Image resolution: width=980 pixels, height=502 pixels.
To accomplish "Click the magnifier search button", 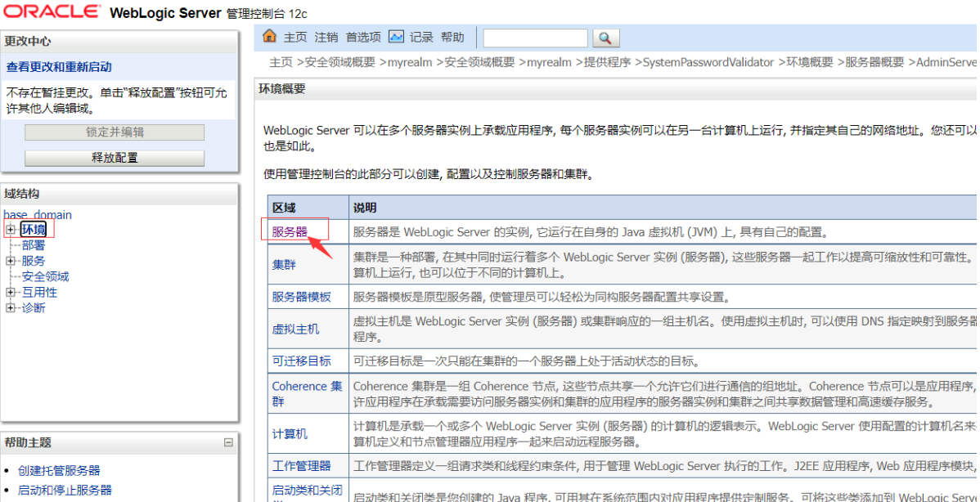I will pos(605,38).
